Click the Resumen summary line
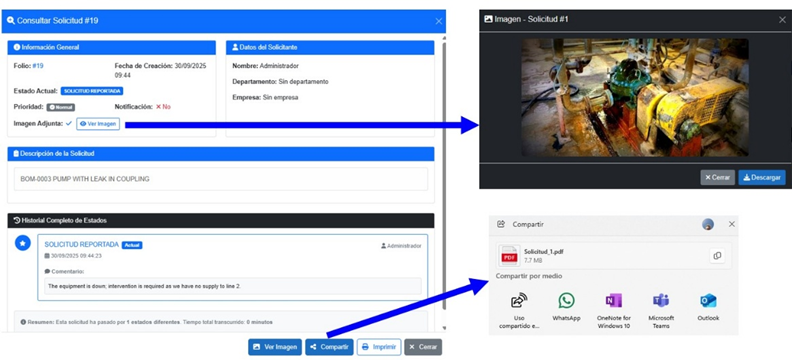 (x=146, y=322)
